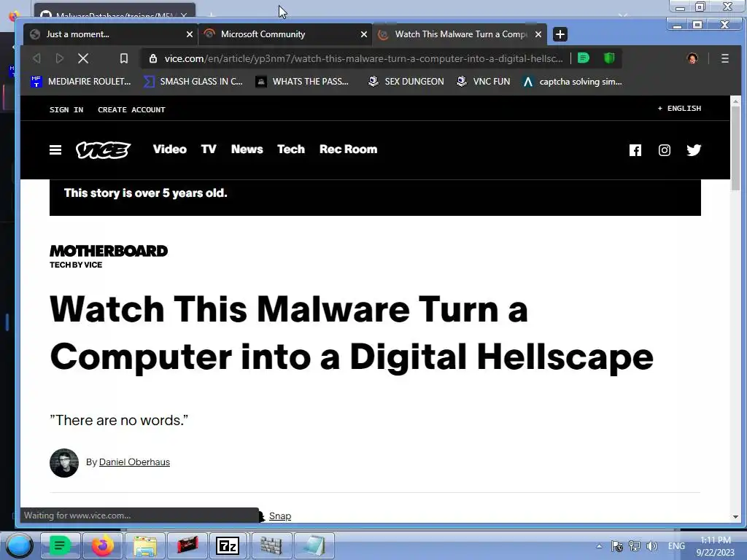
Task: Open the Daniel Oberhaus author link
Action: 134,462
